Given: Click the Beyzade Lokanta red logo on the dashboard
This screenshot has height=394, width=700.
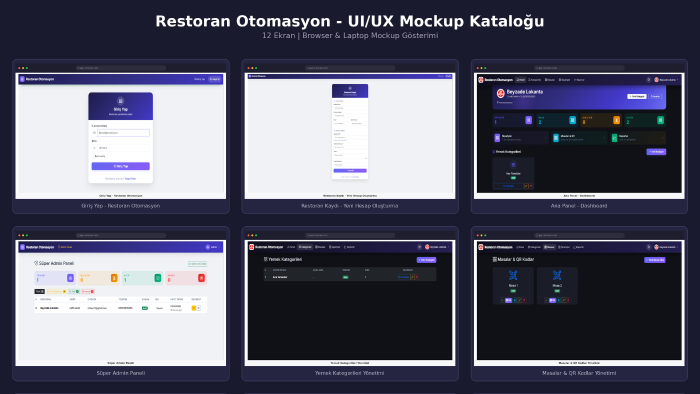Looking at the screenshot, I should (500, 93).
